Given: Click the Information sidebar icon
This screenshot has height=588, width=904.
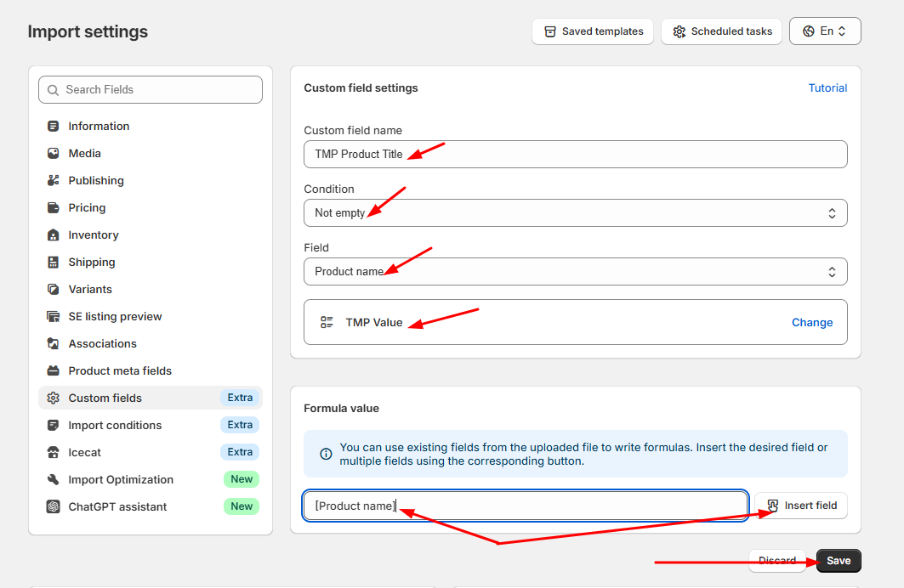Looking at the screenshot, I should click(x=53, y=126).
